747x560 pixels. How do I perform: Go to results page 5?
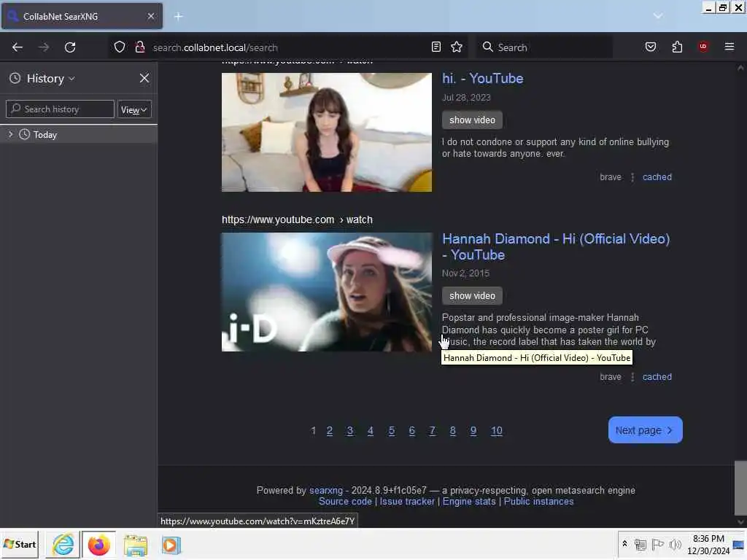391,430
